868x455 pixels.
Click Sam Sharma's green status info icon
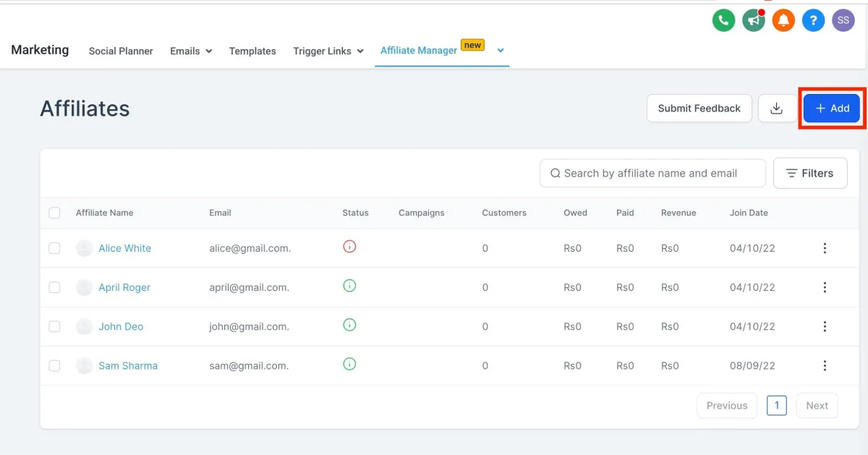click(349, 364)
